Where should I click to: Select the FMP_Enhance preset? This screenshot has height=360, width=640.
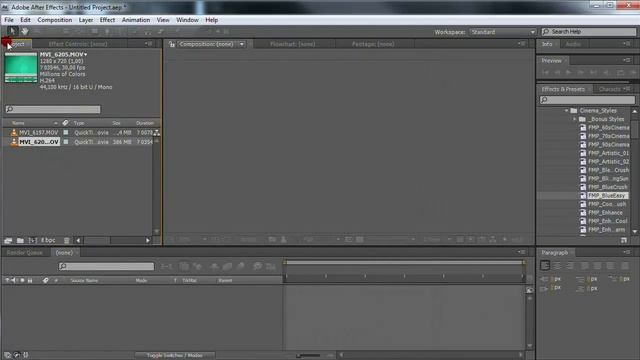tap(605, 213)
